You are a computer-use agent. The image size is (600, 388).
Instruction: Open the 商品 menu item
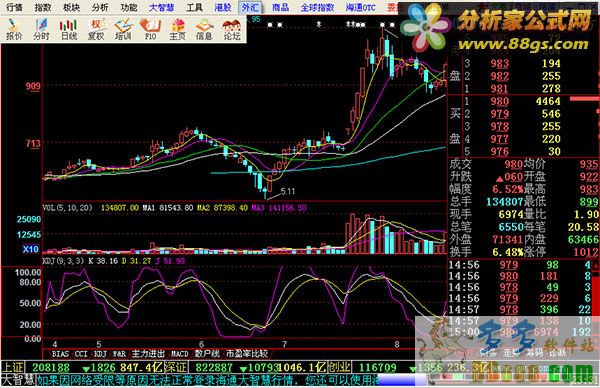point(280,7)
